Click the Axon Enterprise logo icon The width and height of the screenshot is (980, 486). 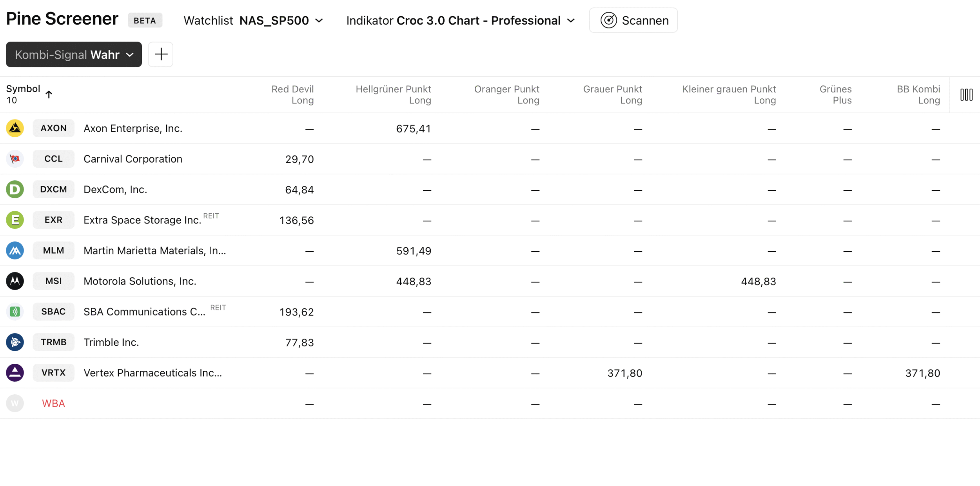[x=15, y=128]
